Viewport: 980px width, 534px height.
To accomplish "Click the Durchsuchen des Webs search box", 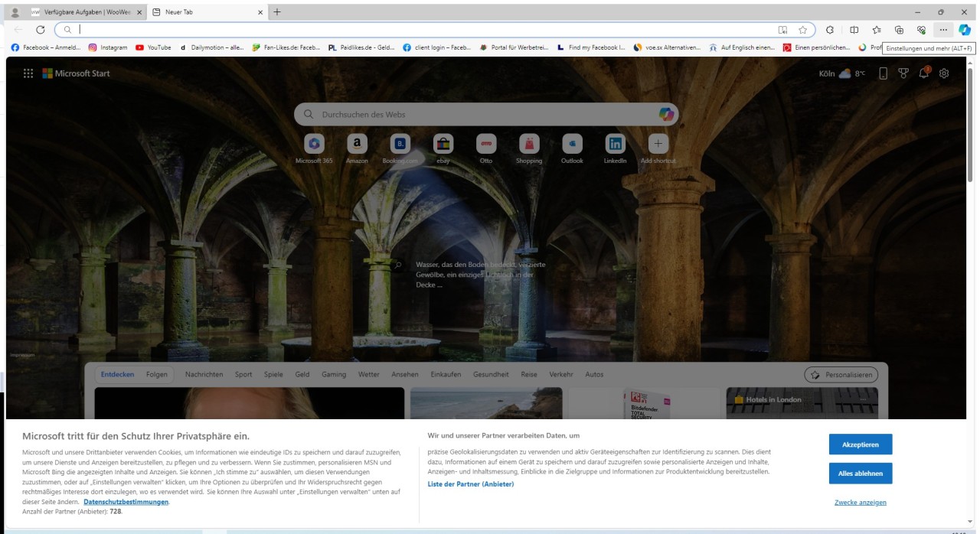I will point(475,114).
